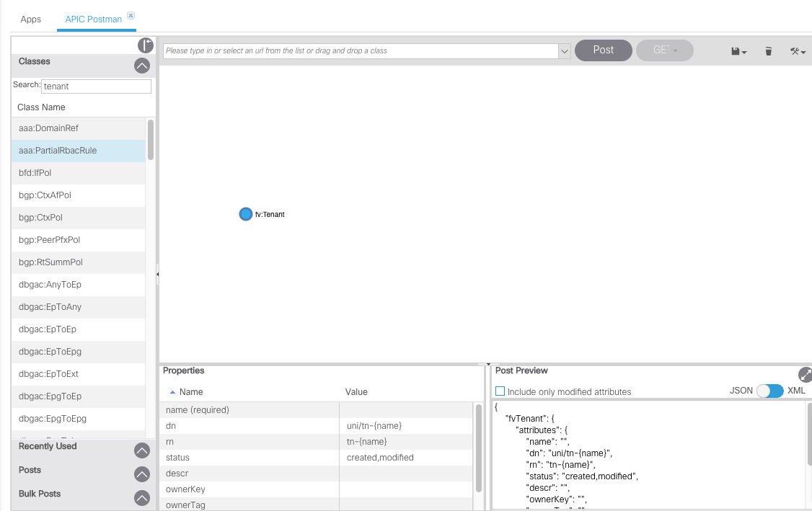The width and height of the screenshot is (812, 511).
Task: Close the APIC Postman tab
Action: [x=130, y=14]
